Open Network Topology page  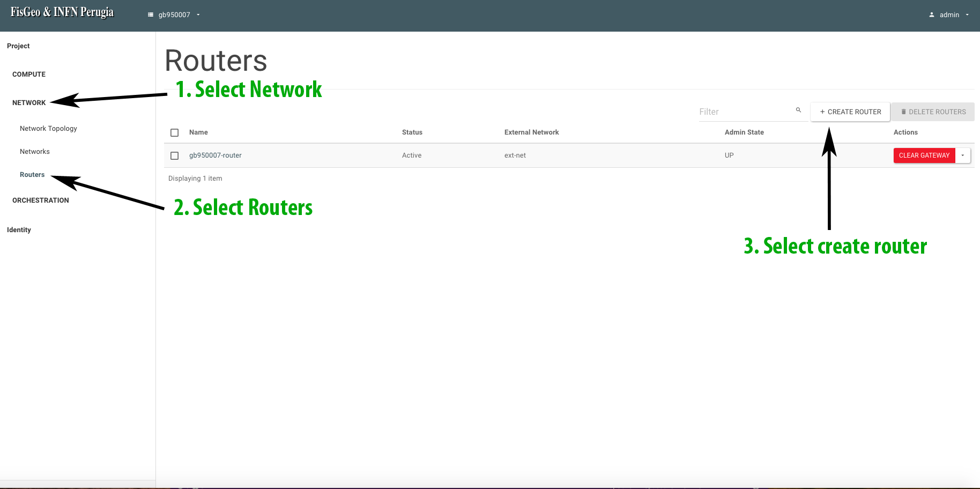[48, 129]
